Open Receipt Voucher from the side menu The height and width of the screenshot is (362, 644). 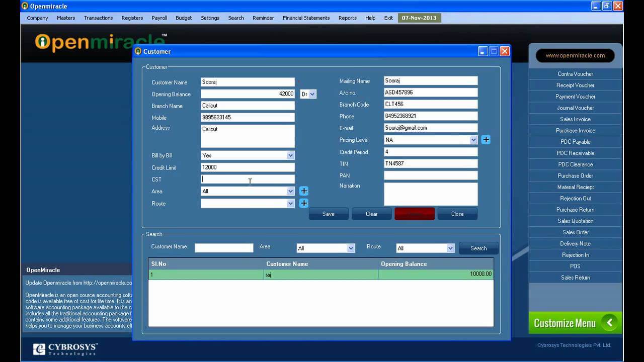[575, 85]
